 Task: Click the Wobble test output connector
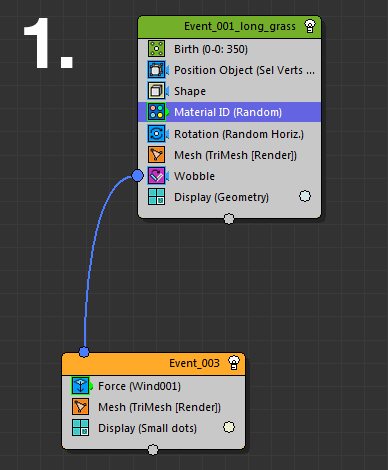coord(137,175)
